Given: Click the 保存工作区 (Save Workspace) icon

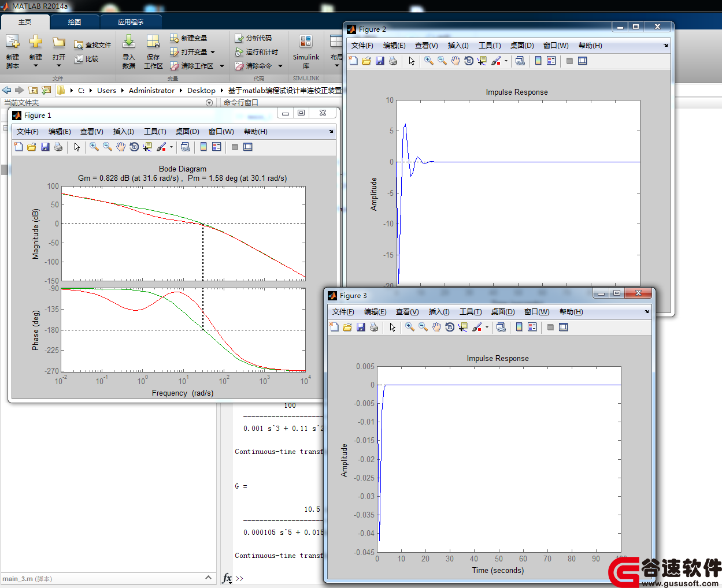Looking at the screenshot, I should (153, 42).
